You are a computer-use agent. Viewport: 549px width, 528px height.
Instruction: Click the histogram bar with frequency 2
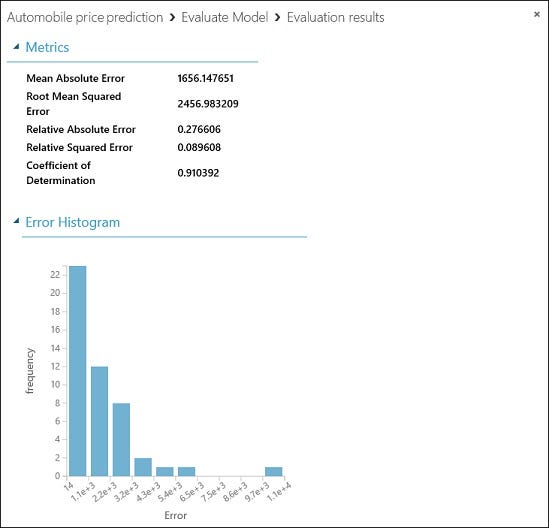click(x=143, y=467)
